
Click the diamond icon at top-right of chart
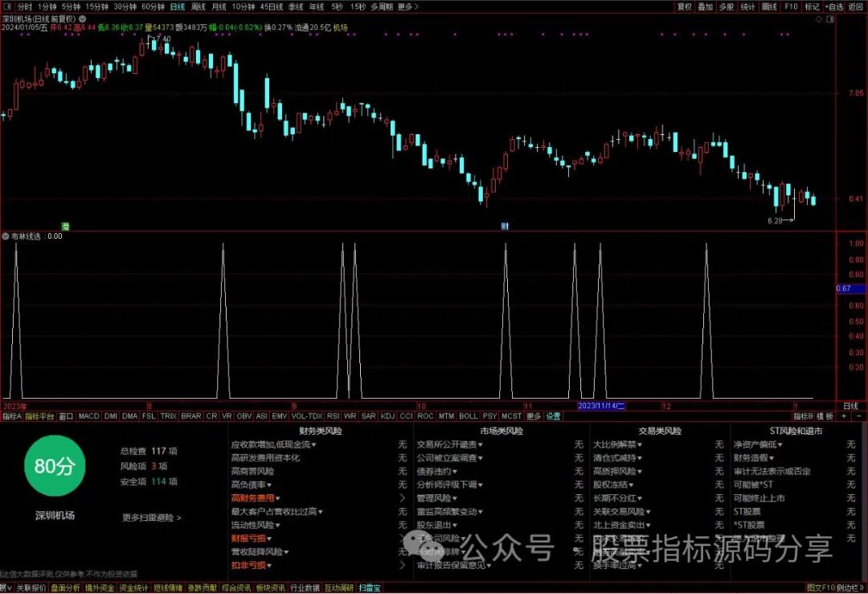[819, 18]
